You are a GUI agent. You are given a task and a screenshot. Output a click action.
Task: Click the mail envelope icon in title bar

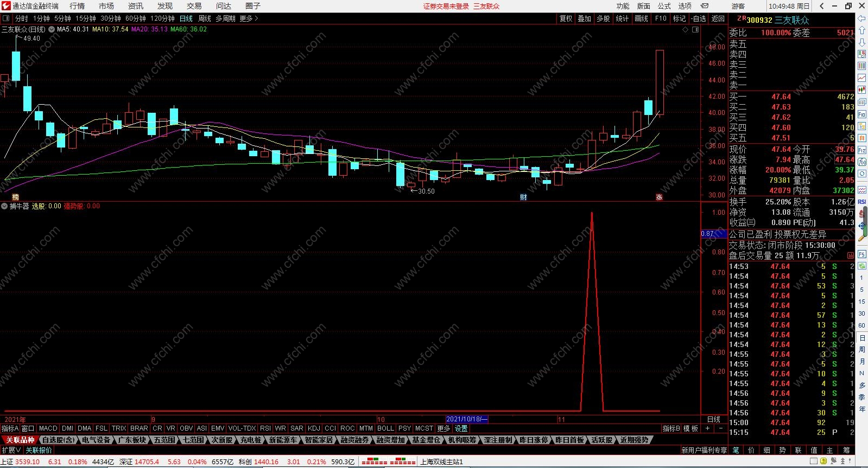(705, 6)
